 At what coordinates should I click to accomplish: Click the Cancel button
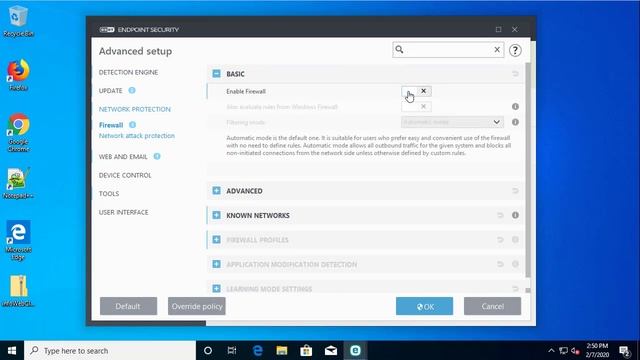tap(492, 306)
